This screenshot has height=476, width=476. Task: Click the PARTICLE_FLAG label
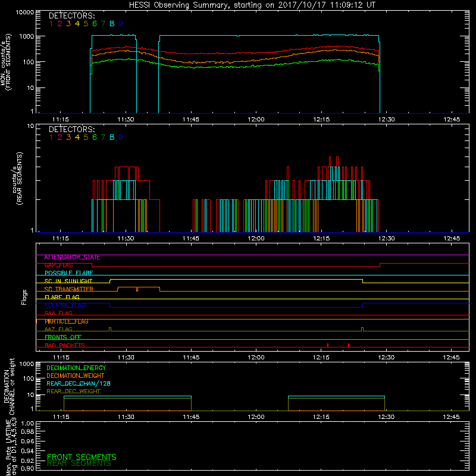67,321
